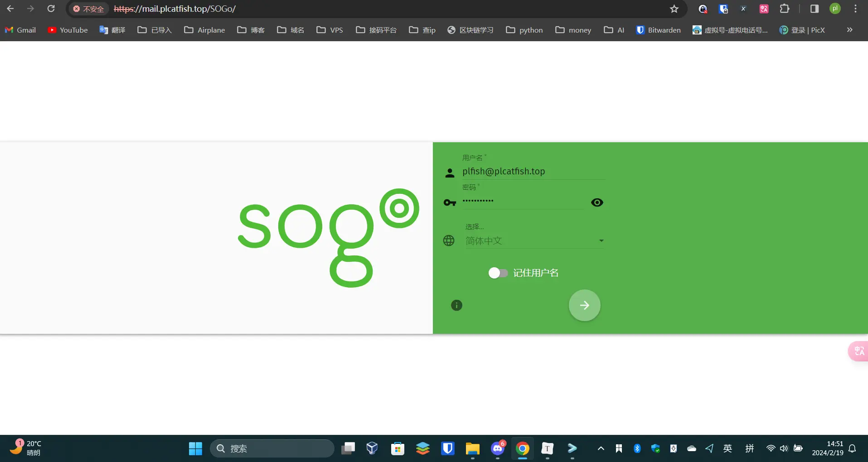
Task: Open Bitwarden app on the taskbar
Action: [x=448, y=448]
